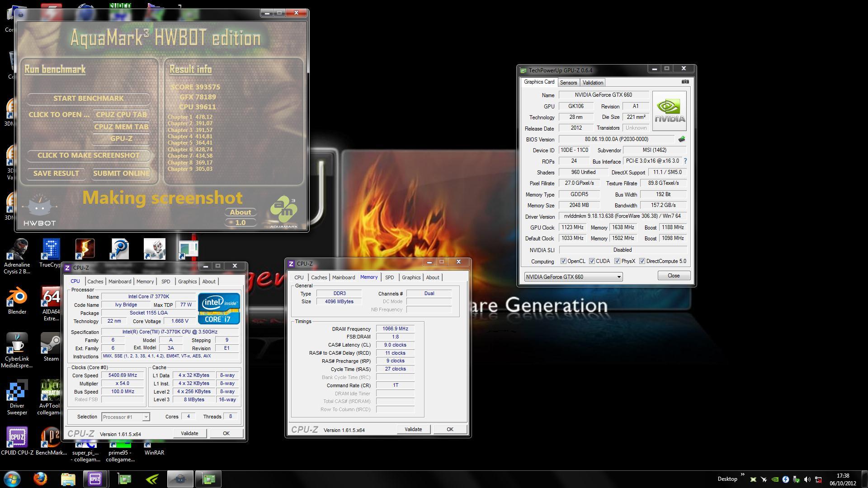Click Validate in the Memory CPU-Z window
Viewport: 868px width, 488px height.
click(413, 429)
